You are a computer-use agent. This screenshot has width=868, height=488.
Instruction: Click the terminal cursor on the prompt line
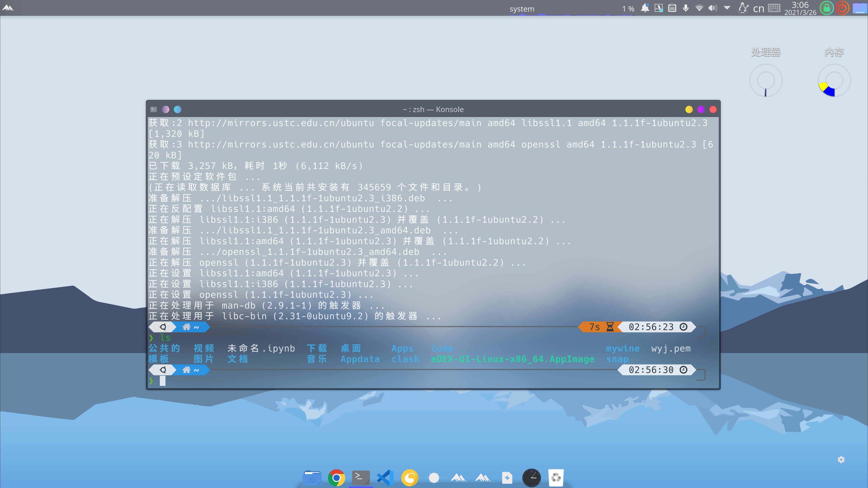tap(163, 381)
